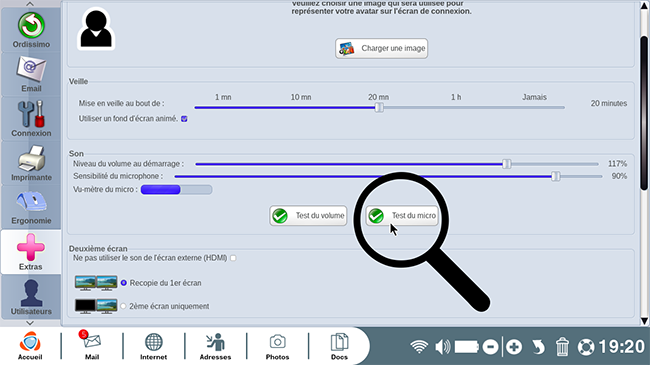Click the mirrored screens thumbnail
Viewport: 650px width, 365px height.
pyautogui.click(x=96, y=283)
